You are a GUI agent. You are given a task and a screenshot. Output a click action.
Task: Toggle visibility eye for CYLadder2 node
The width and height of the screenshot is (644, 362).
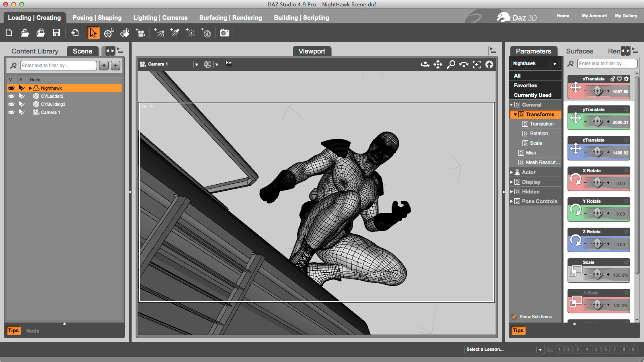pos(11,96)
